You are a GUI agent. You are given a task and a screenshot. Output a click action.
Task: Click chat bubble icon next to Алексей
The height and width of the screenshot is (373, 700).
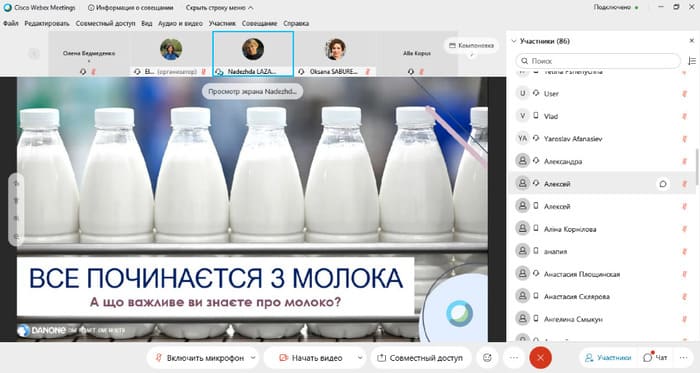(663, 184)
